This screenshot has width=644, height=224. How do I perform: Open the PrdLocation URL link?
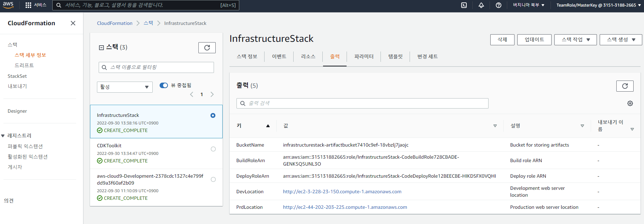(345, 207)
